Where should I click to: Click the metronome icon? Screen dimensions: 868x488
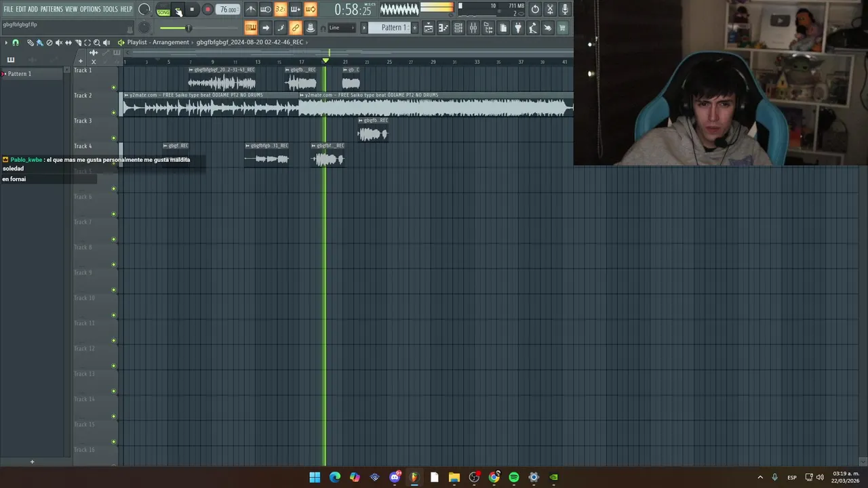coord(251,9)
